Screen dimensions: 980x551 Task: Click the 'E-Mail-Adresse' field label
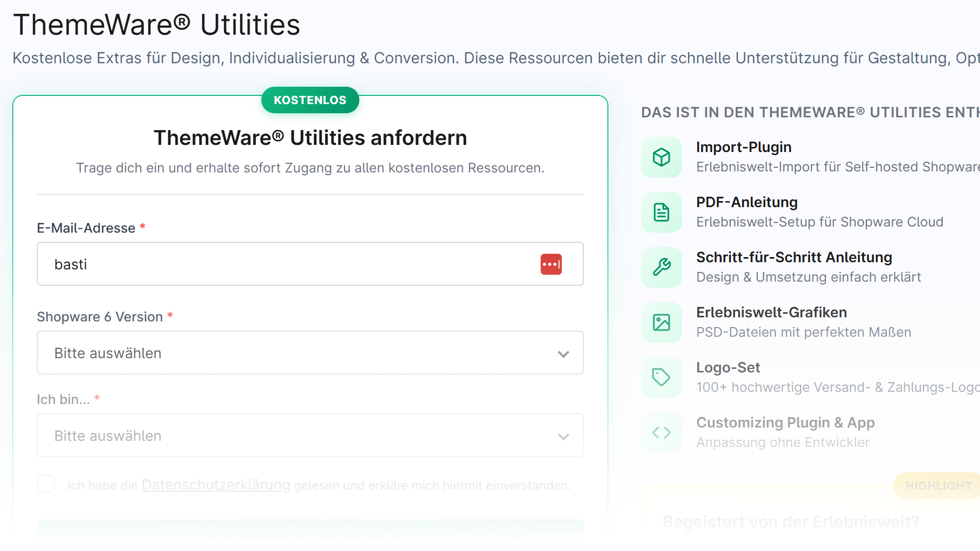point(86,228)
